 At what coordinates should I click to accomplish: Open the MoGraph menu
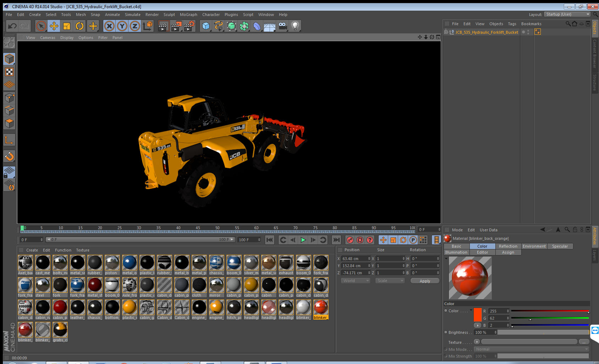(188, 15)
